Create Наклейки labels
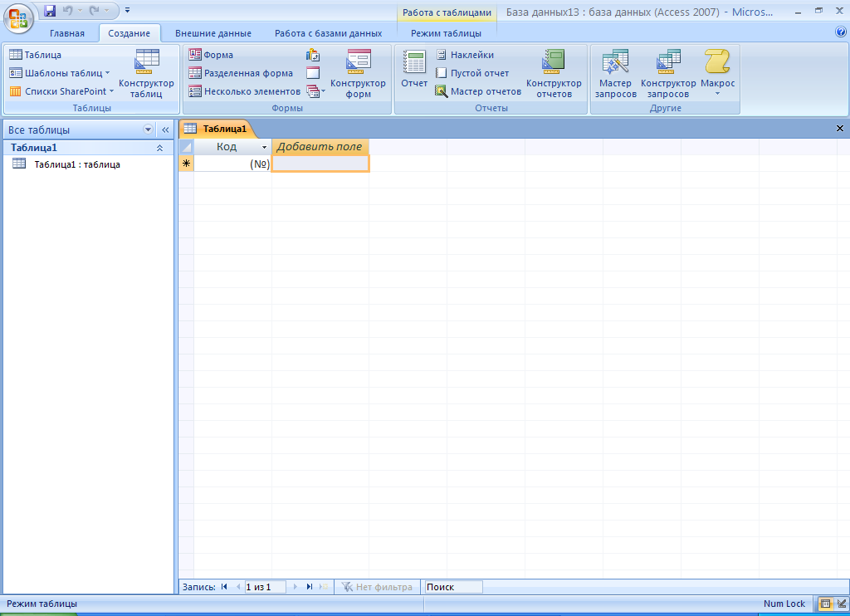The height and width of the screenshot is (616, 850). pyautogui.click(x=465, y=55)
